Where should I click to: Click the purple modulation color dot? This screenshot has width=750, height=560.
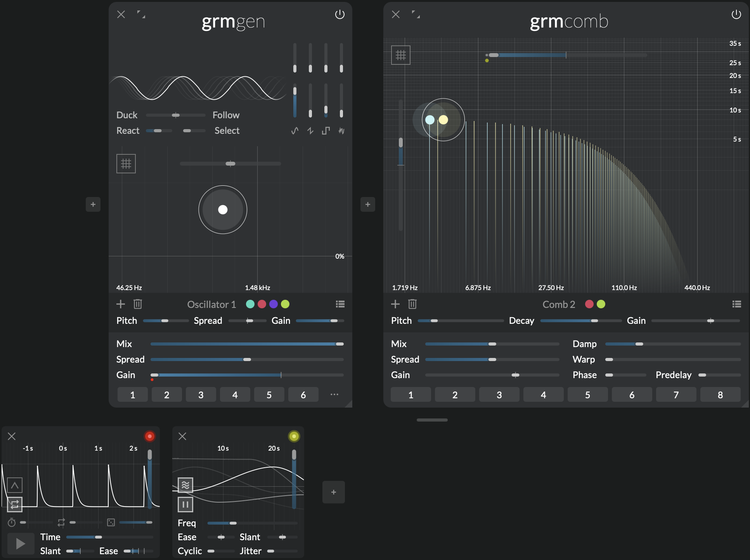point(274,304)
